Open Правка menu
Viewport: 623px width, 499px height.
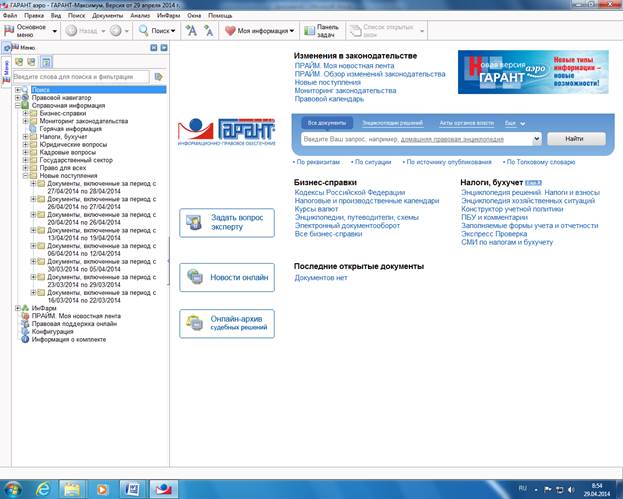coord(34,15)
